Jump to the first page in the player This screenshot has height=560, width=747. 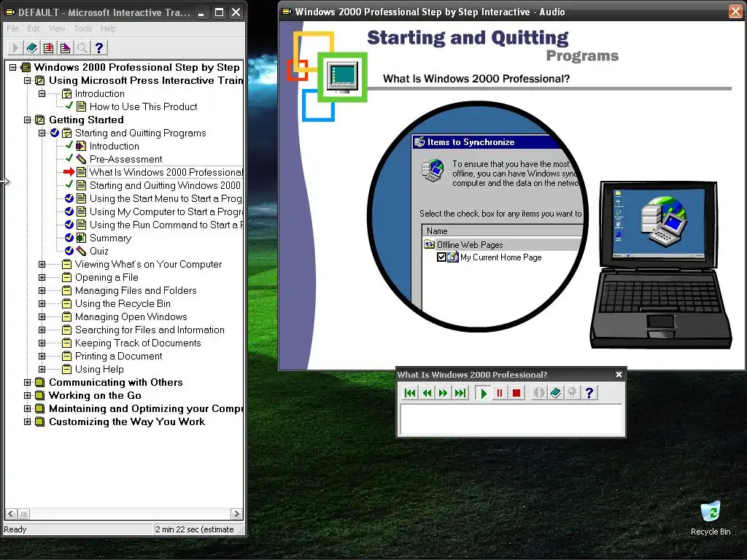pyautogui.click(x=410, y=393)
